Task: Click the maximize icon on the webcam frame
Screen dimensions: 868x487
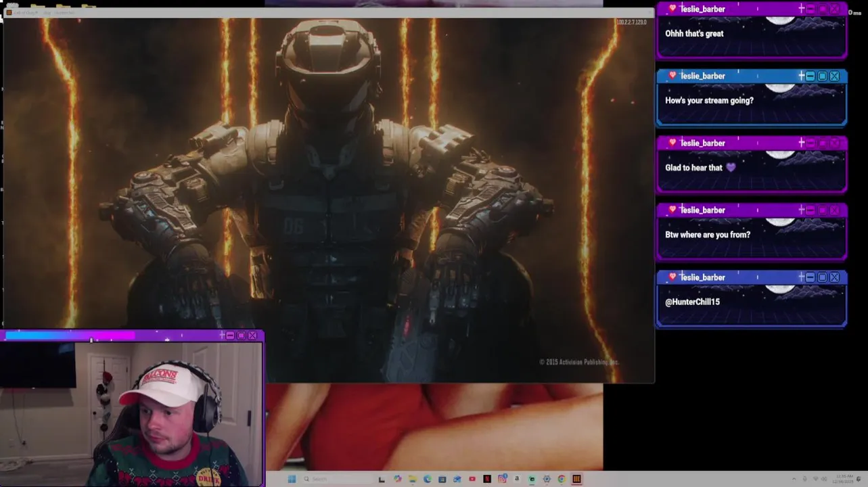Action: (241, 335)
